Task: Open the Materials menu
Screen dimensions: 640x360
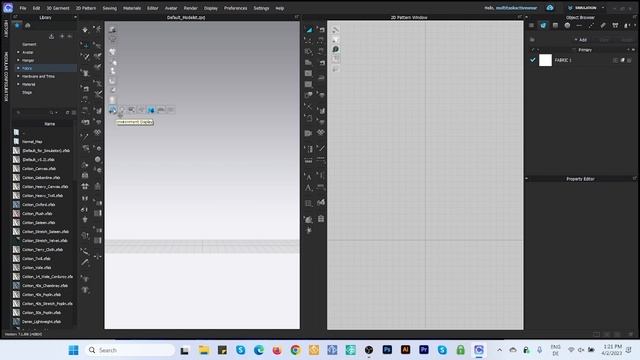Action: [132, 8]
